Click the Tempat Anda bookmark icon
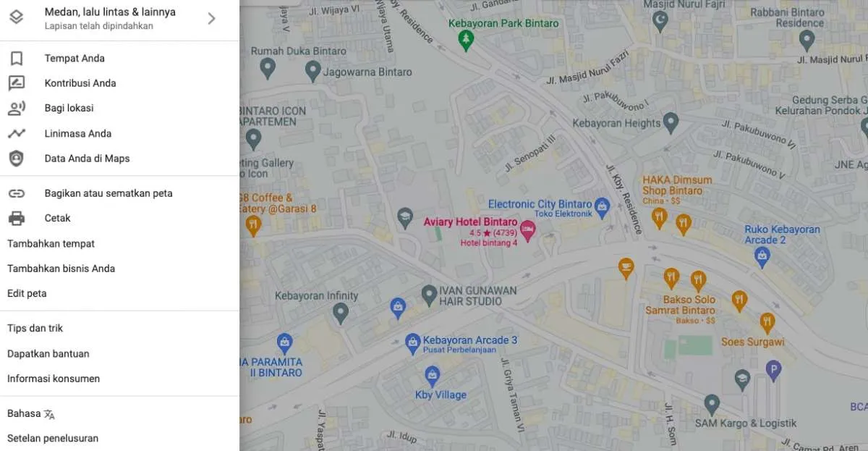 [x=16, y=59]
